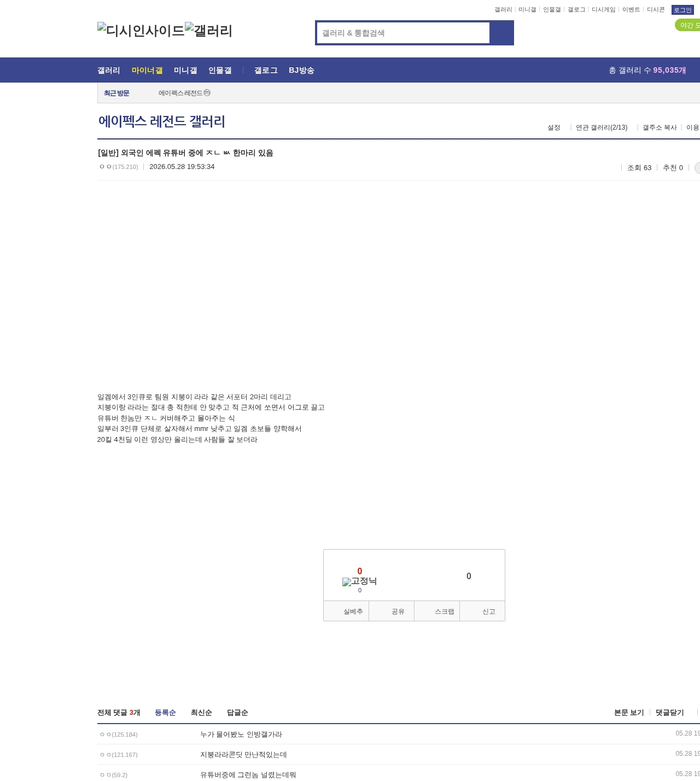Click the 추천 0 count in the post header
Screen dimensions: 700x781
coord(673,168)
